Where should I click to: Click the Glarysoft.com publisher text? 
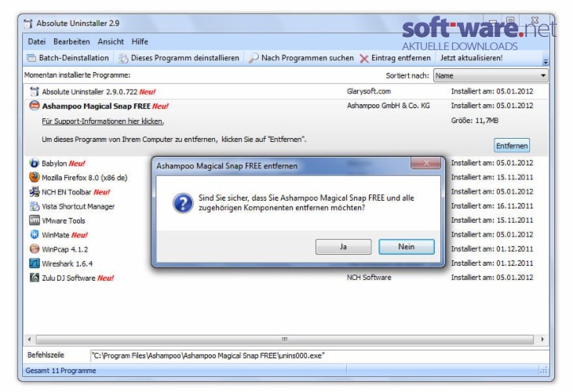(369, 91)
